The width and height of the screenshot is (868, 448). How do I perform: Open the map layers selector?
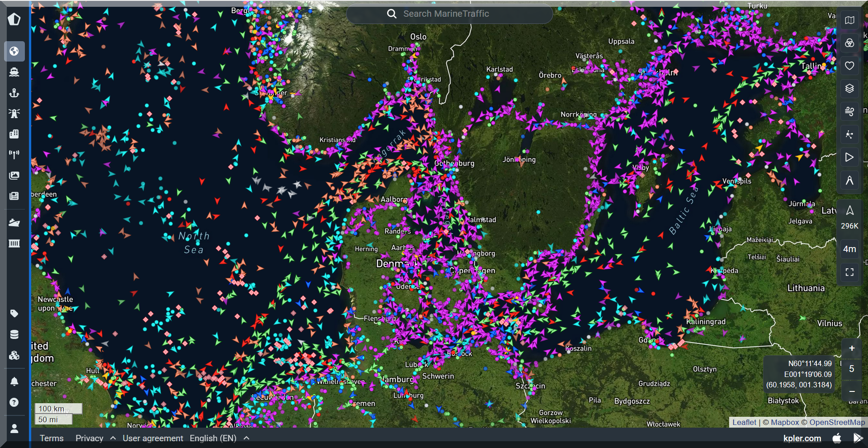tap(849, 88)
